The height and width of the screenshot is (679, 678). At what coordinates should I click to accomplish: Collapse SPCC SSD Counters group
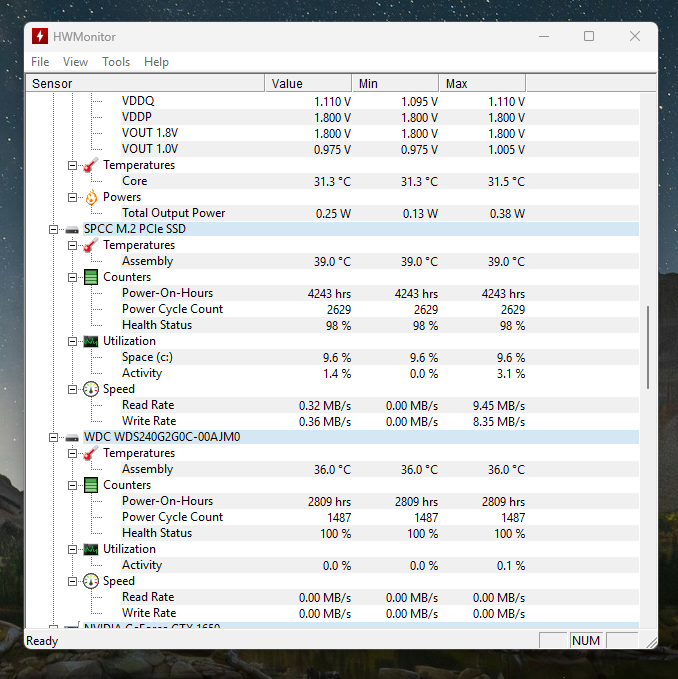(x=72, y=278)
